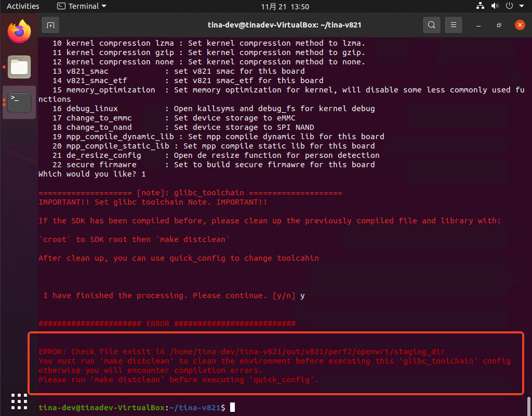Close the terminal window
The width and height of the screenshot is (532, 416).
click(x=519, y=24)
